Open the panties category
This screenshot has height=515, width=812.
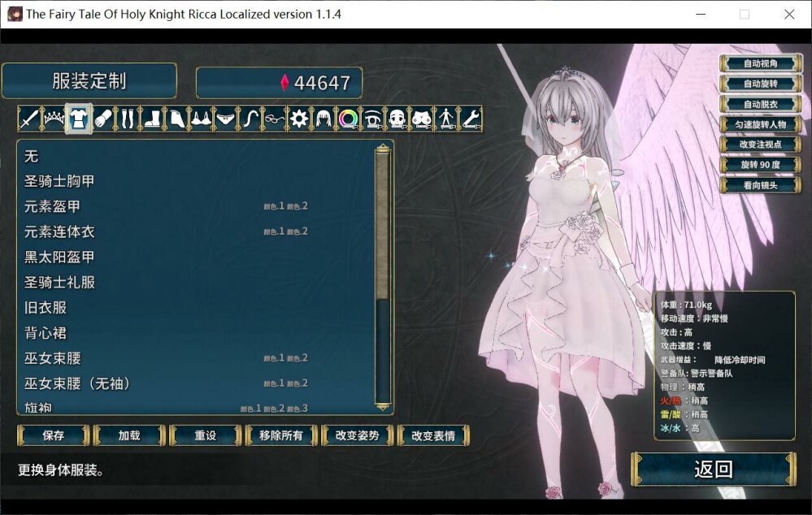coord(226,119)
